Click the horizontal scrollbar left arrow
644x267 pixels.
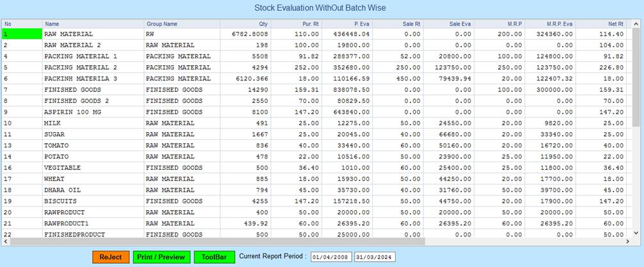4,242
